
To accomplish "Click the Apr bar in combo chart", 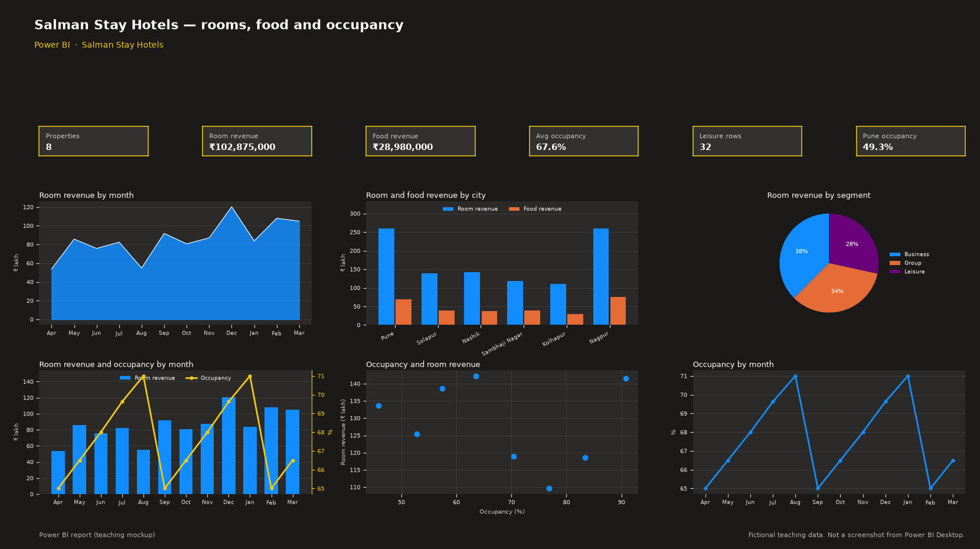I will [x=58, y=472].
